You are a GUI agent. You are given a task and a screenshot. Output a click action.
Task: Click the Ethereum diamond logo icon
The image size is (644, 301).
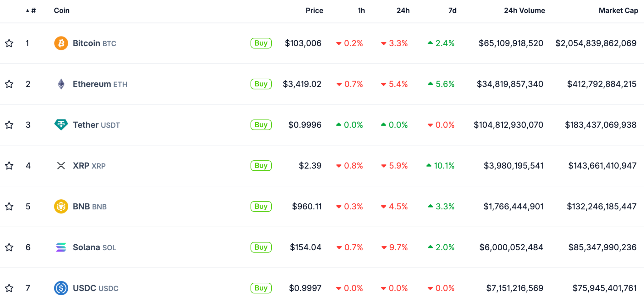coord(61,84)
